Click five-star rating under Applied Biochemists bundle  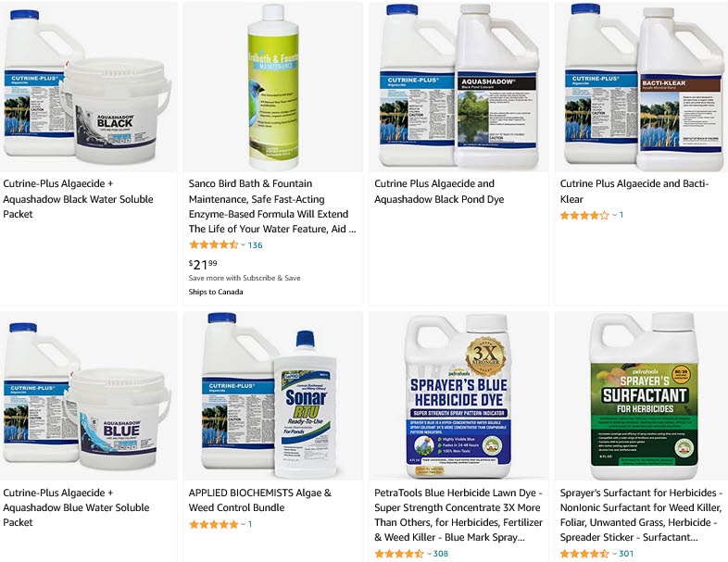tap(214, 524)
